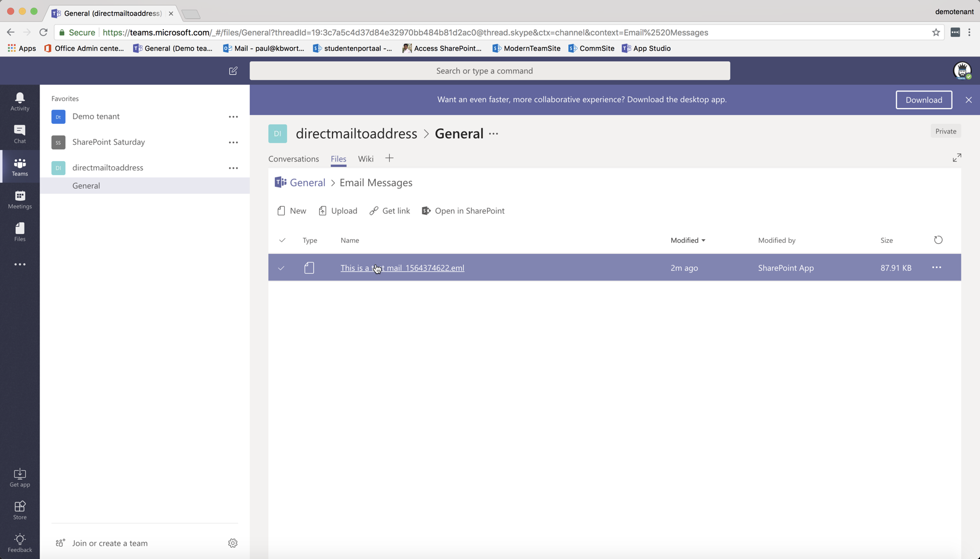The image size is (980, 559).
Task: Add a new tab with plus icon
Action: pyautogui.click(x=389, y=158)
